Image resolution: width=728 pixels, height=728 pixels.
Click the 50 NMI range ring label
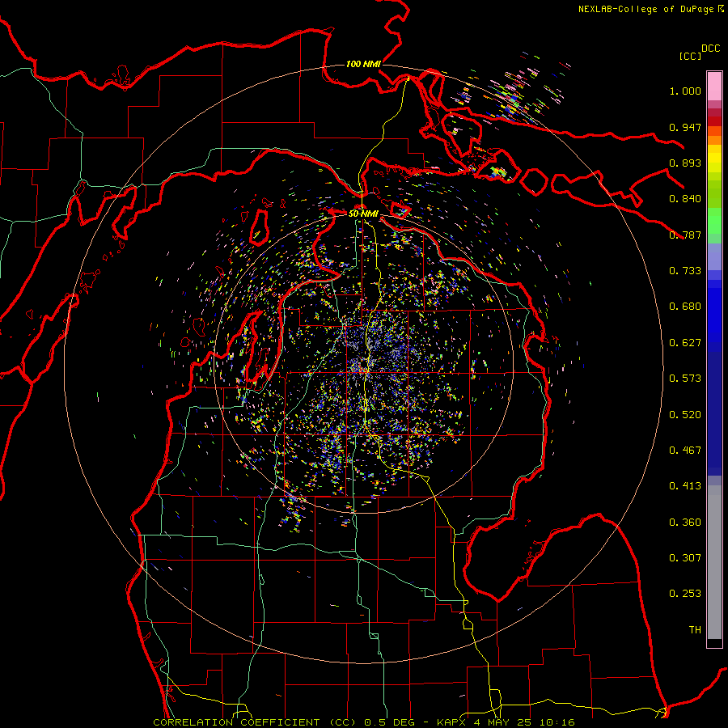click(363, 214)
